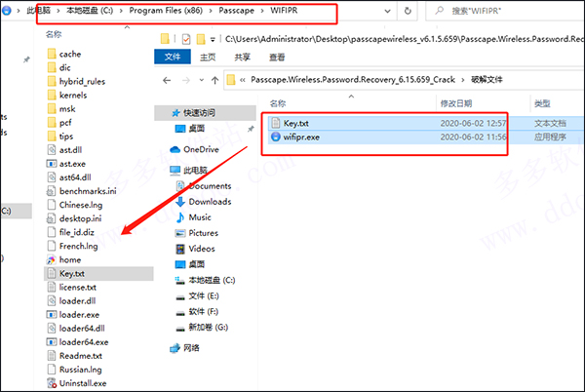Click the Uninstall.exe file icon
Screen dimensions: 585x392
pos(51,384)
